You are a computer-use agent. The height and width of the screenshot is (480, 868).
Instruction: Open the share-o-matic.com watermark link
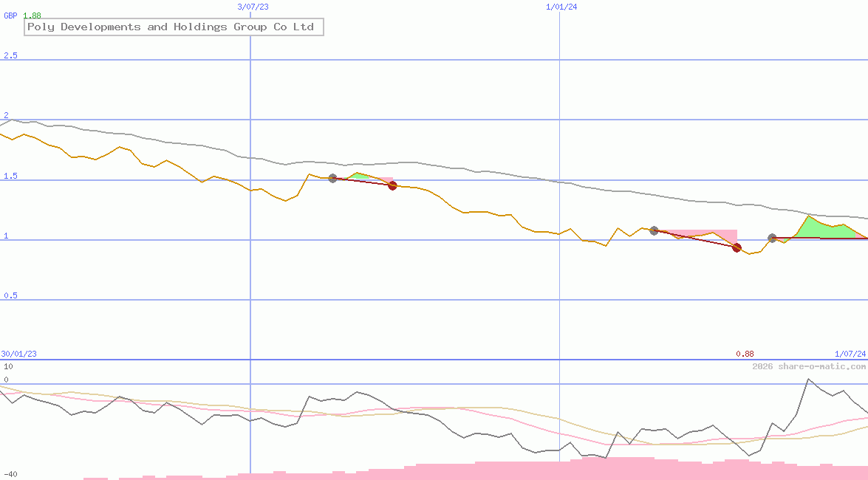point(809,366)
